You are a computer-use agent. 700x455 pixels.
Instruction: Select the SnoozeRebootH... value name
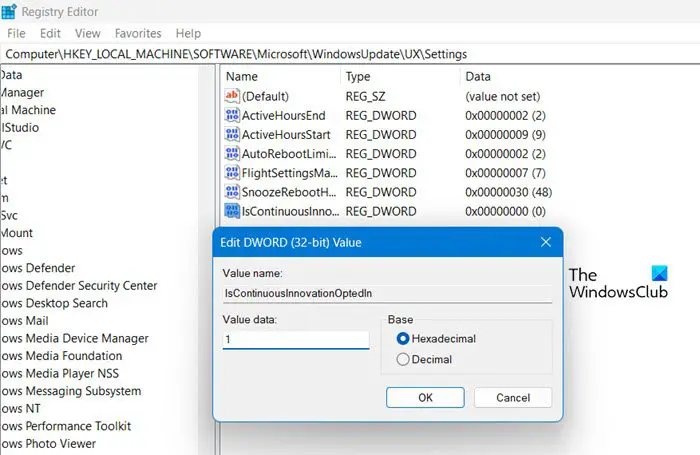[x=289, y=192]
